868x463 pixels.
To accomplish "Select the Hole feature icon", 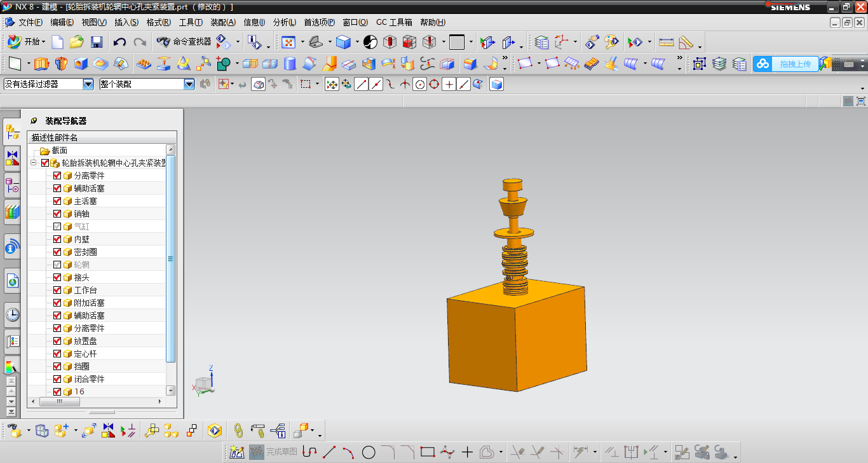I will (81, 64).
